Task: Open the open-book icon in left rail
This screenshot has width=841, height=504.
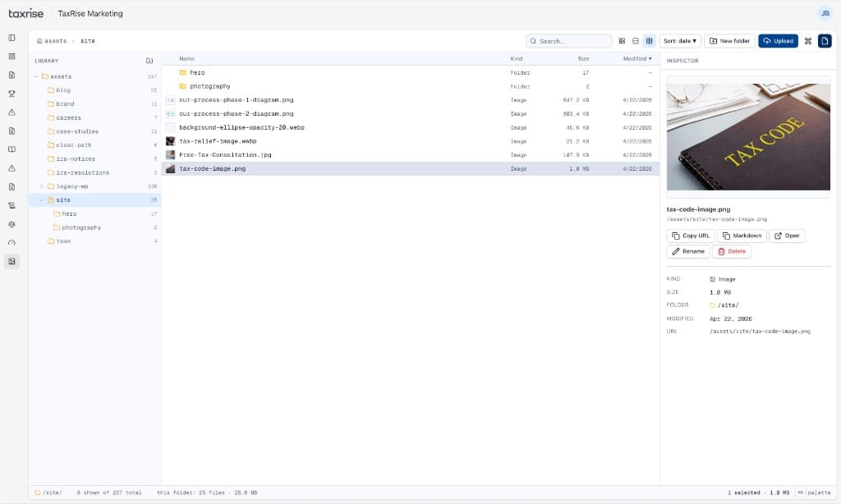Action: [11, 149]
